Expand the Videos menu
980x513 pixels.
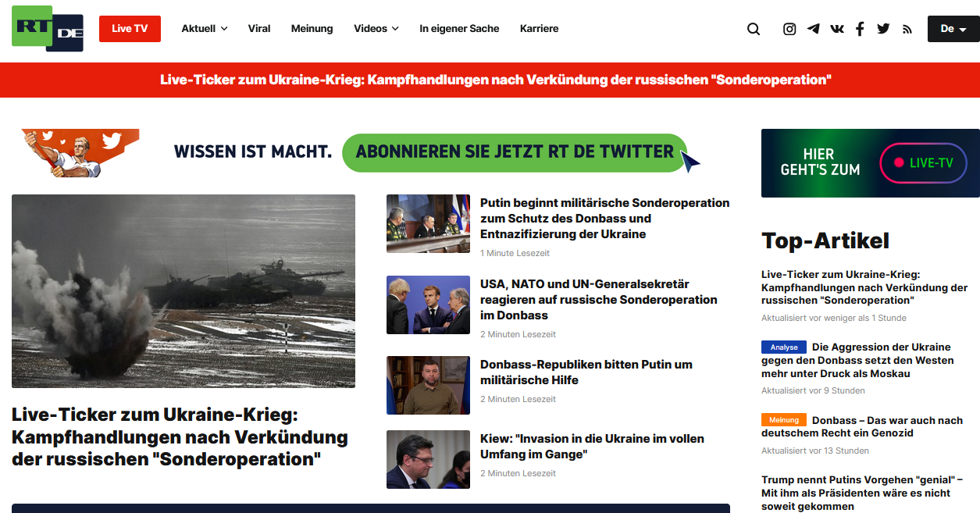pyautogui.click(x=376, y=29)
